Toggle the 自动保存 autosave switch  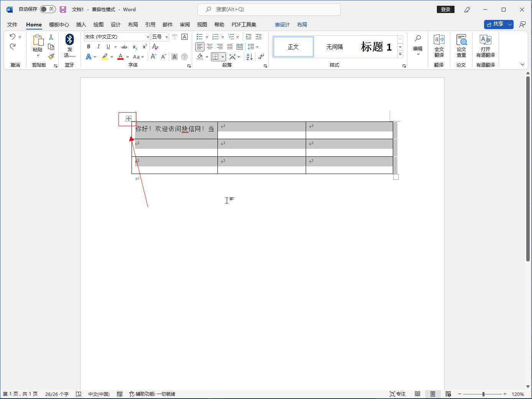click(x=48, y=9)
